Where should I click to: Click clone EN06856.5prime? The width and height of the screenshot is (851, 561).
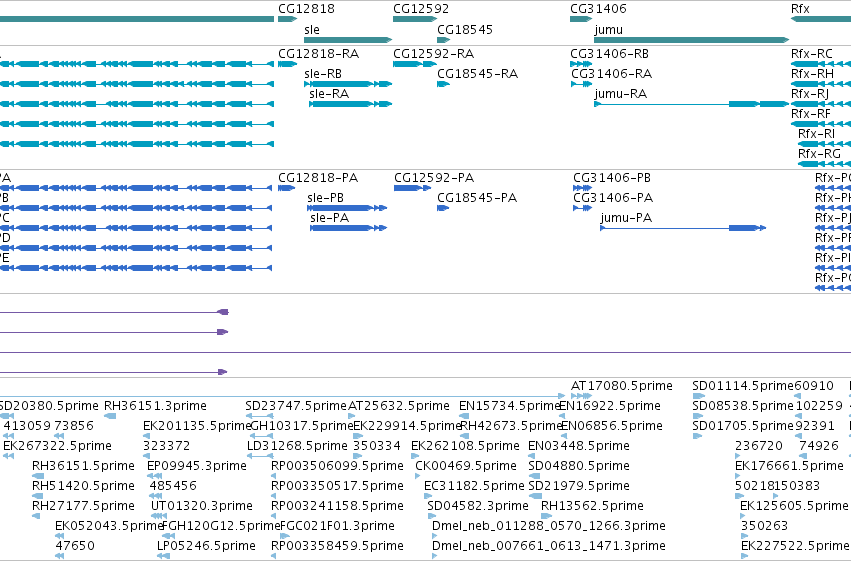tap(612, 426)
